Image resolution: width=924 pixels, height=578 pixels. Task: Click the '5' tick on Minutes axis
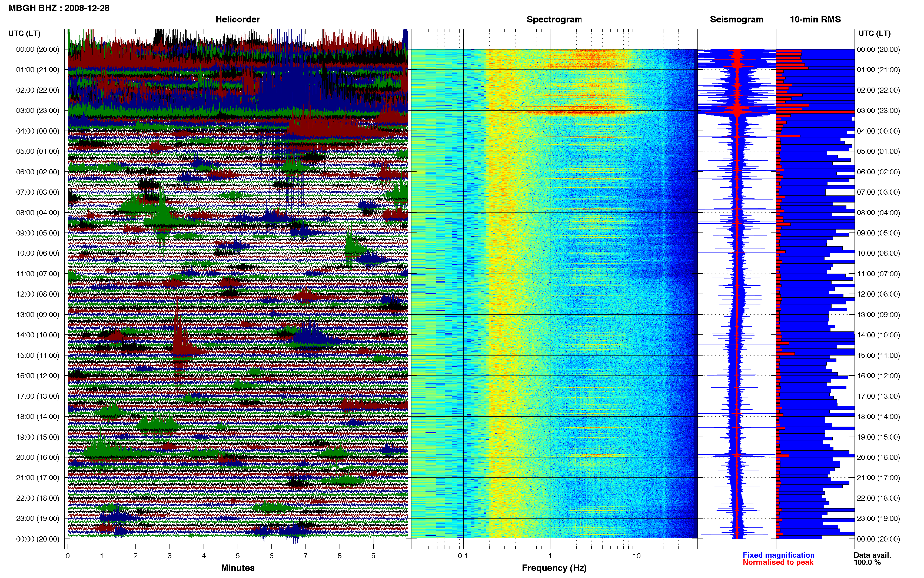238,556
